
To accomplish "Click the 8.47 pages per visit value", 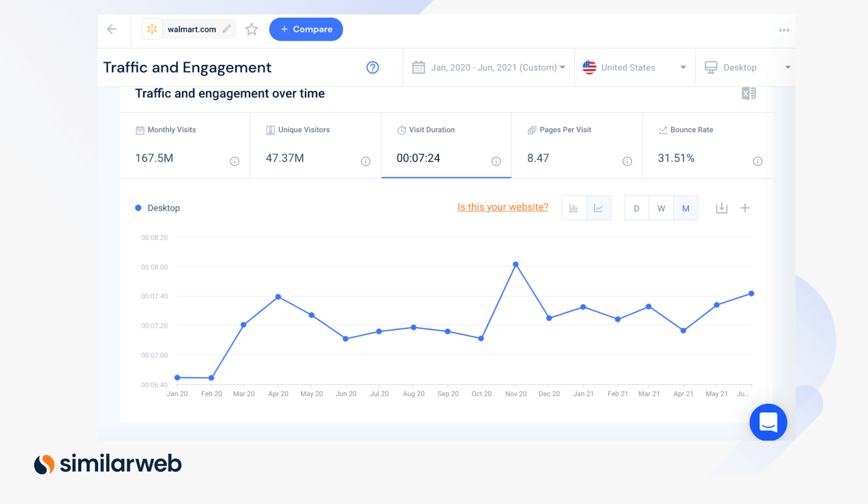I will click(x=538, y=158).
